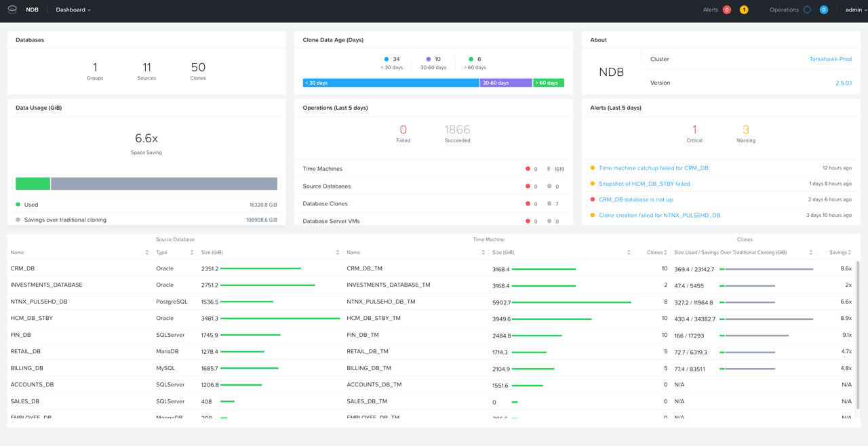Click the purple 30-60 days bar segment

pos(506,83)
